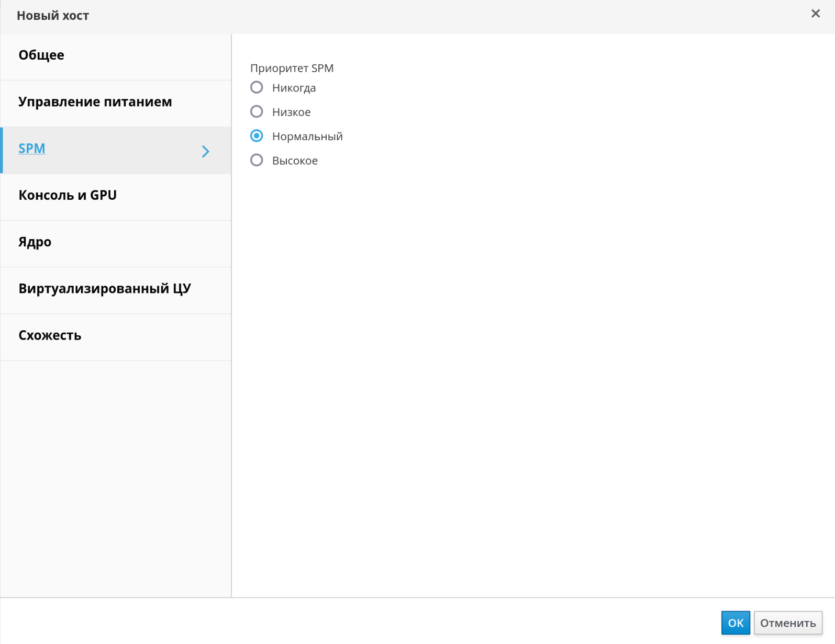Click the chevron arrow on SPM tab

click(205, 152)
